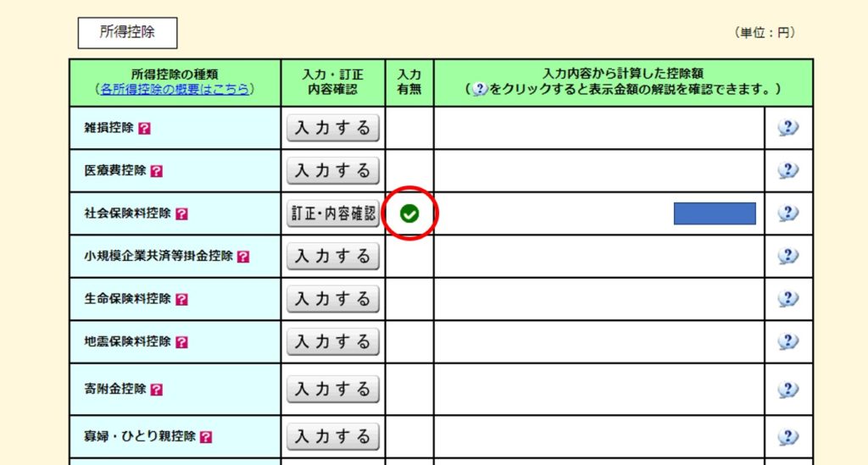868x465 pixels.
Task: Open help icon for 小規模企業共済等掛金控除
Action: tap(243, 257)
